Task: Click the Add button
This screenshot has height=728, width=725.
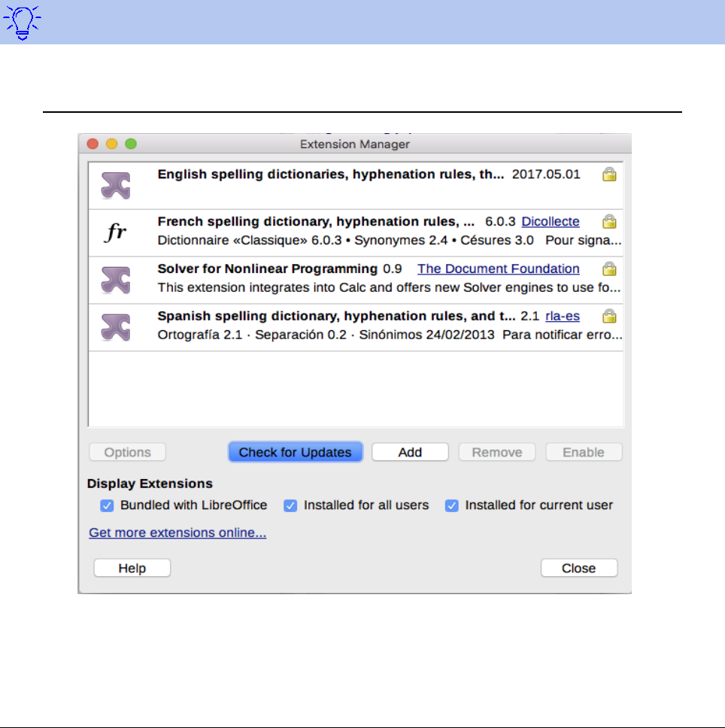Action: [x=410, y=452]
